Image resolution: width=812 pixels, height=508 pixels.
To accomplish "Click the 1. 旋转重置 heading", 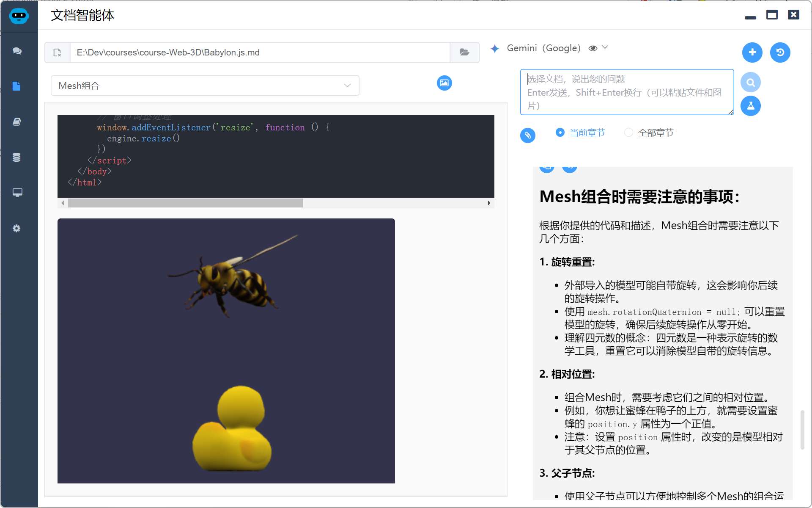I will tap(567, 262).
